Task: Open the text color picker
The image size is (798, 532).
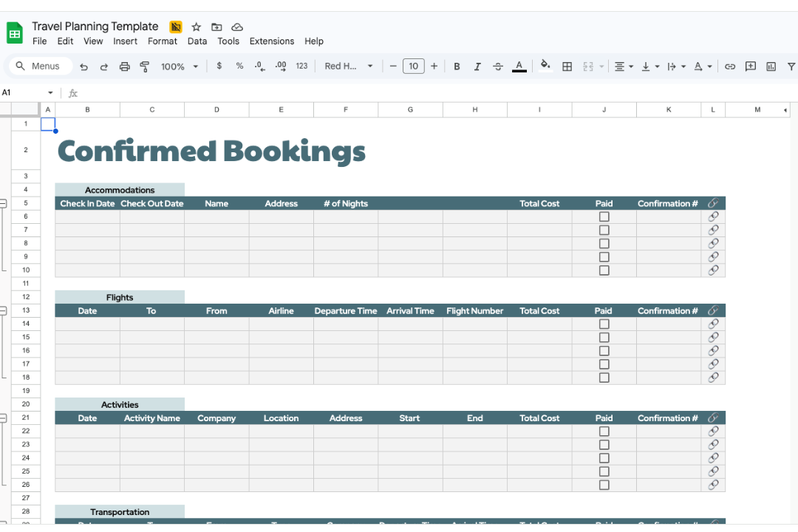Action: [519, 66]
